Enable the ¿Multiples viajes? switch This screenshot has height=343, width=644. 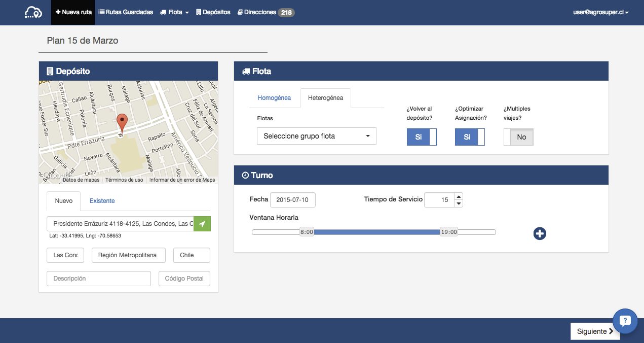(518, 137)
